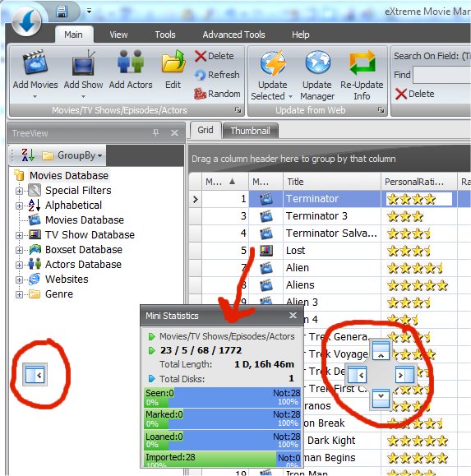Click Delete in the Movies ribbon group
The height and width of the screenshot is (476, 471).
(215, 56)
